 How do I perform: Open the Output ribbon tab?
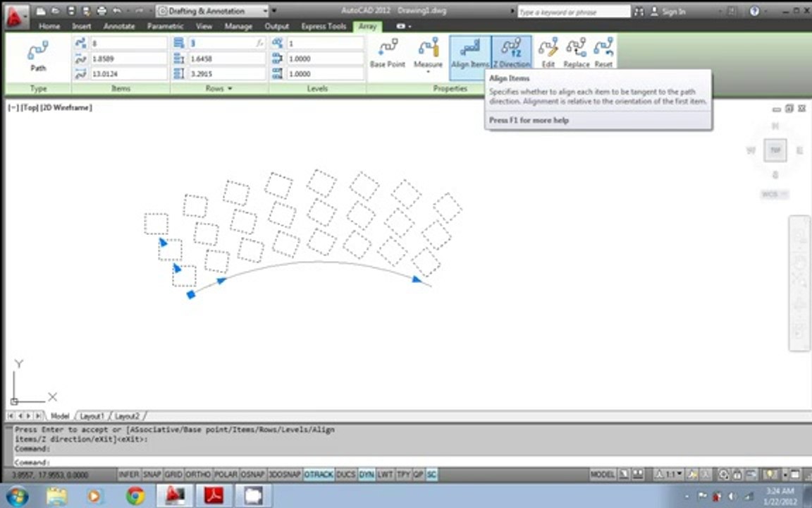276,26
